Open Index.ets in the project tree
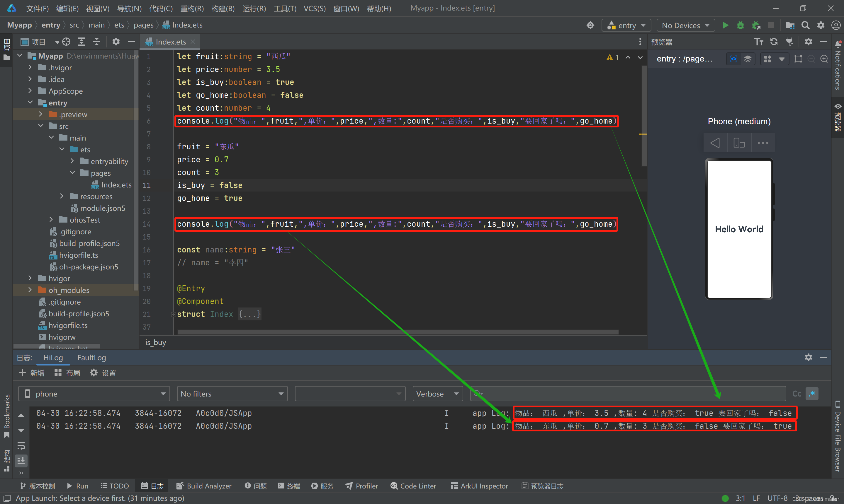Image resolution: width=844 pixels, height=504 pixels. tap(116, 185)
